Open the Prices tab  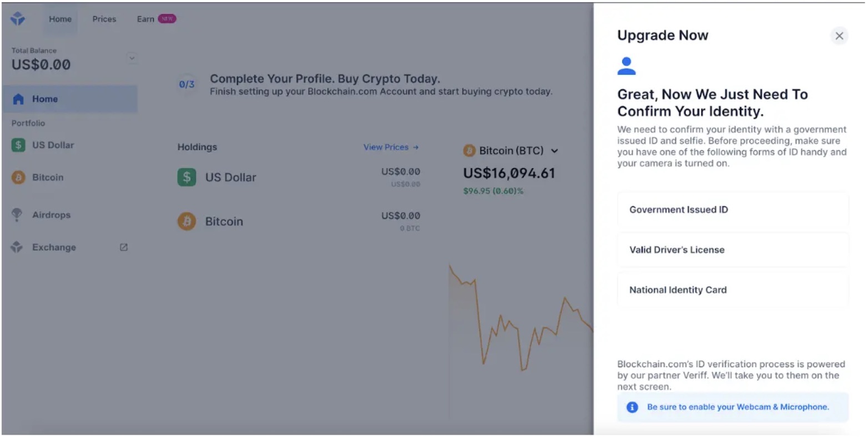pos(104,19)
